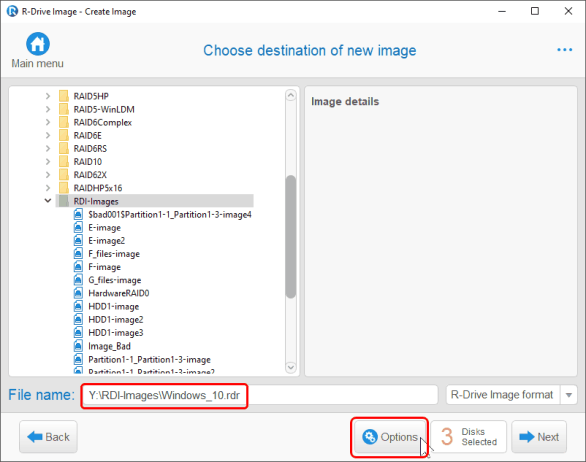Select the RAIDHP5x16 folder name

click(x=98, y=188)
